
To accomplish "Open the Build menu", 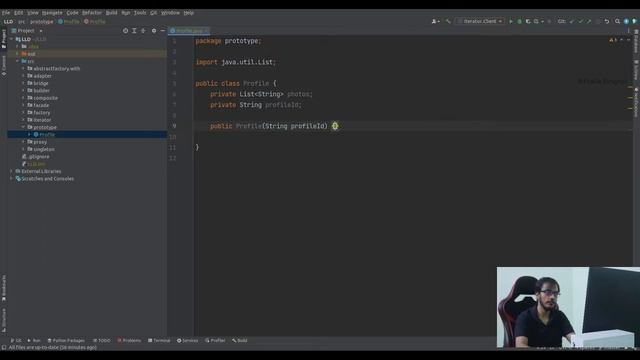I will pyautogui.click(x=111, y=13).
